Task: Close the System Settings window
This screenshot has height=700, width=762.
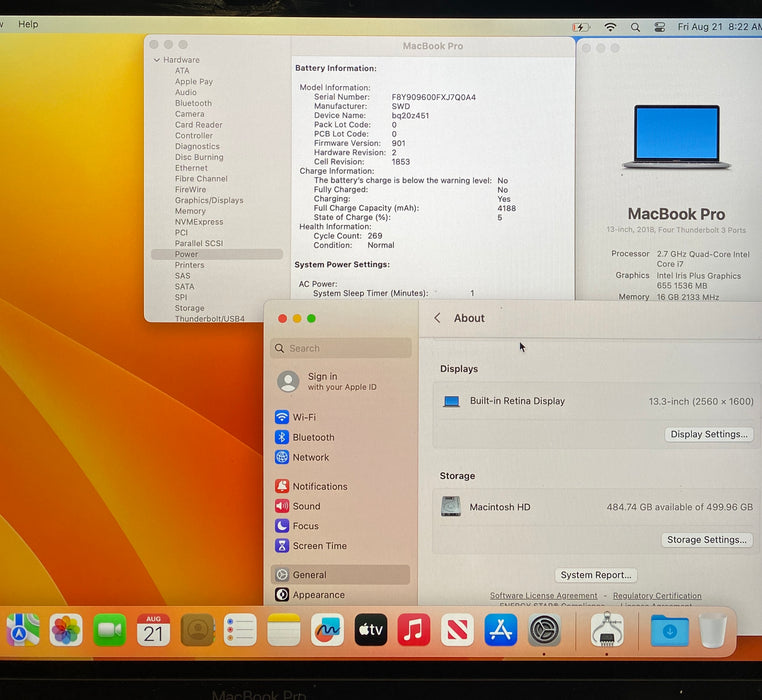Action: [282, 318]
